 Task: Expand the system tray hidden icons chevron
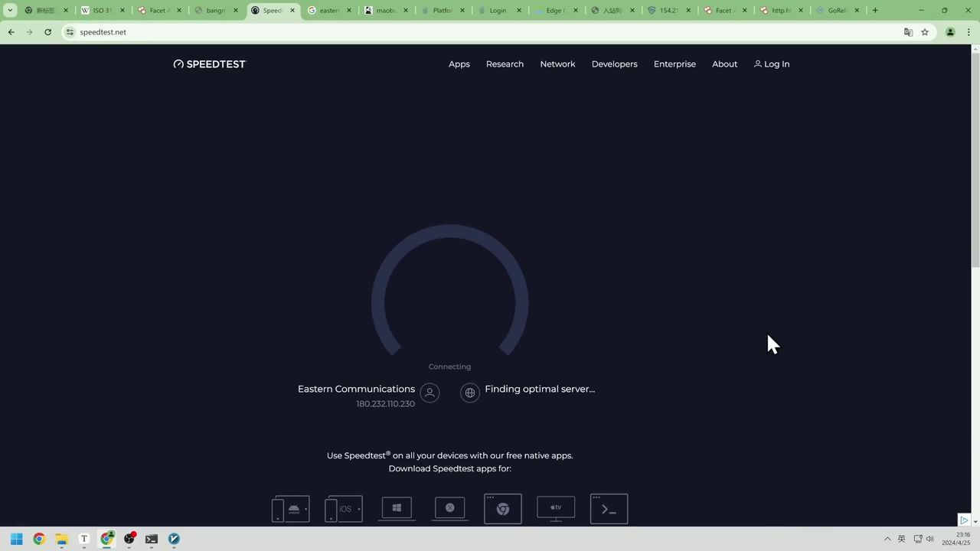point(887,539)
